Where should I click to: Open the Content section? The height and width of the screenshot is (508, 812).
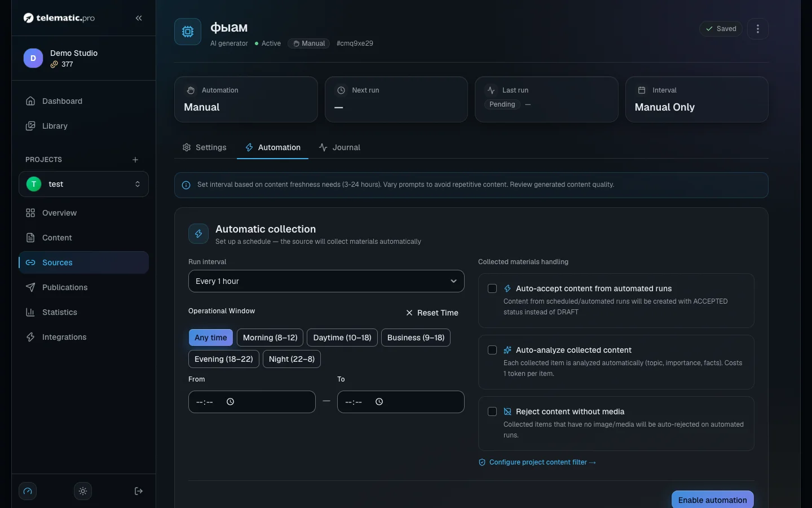pyautogui.click(x=83, y=238)
